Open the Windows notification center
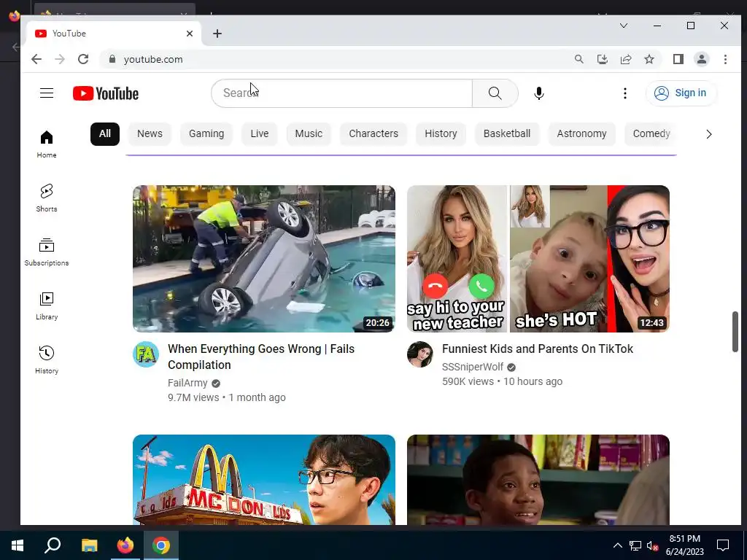This screenshot has width=747, height=560. pos(723,545)
